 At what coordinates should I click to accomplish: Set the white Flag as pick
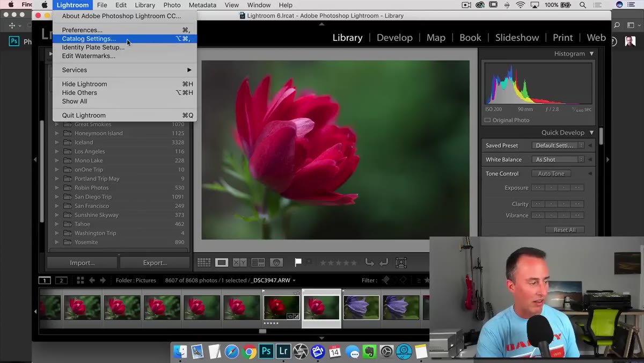(298, 263)
